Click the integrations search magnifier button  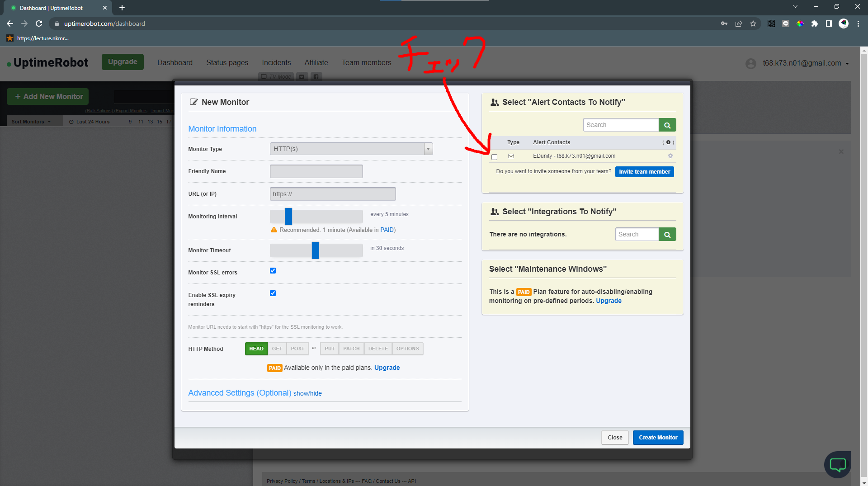point(667,234)
